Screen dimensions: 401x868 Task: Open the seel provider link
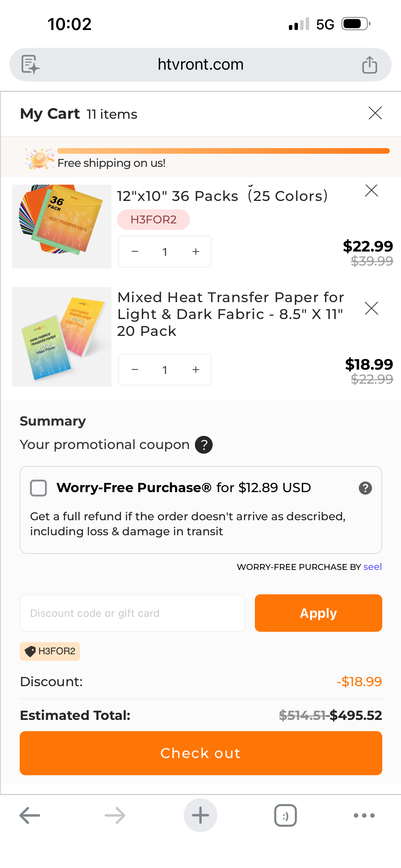pyautogui.click(x=372, y=567)
